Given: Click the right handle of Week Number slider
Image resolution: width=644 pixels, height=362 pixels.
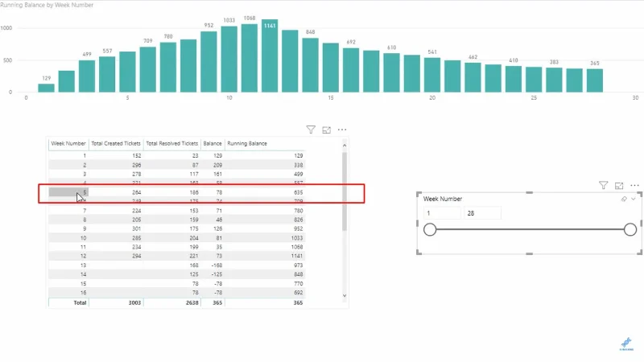Looking at the screenshot, I should (630, 229).
